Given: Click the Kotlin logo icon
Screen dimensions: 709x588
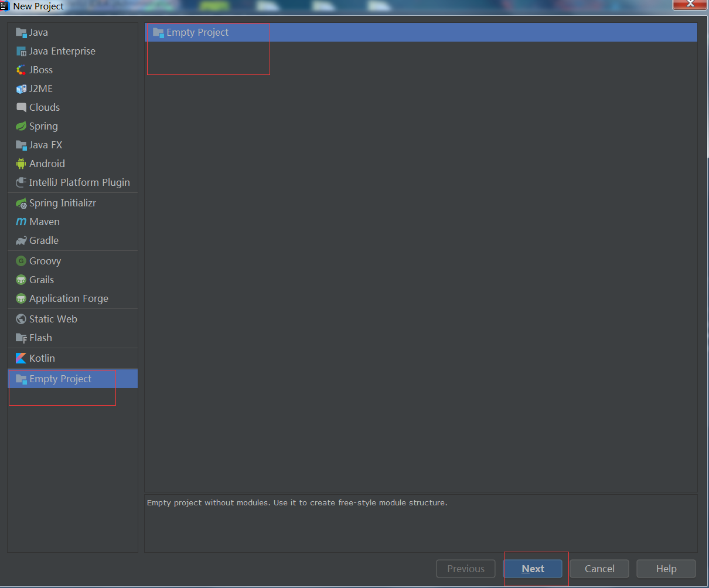Looking at the screenshot, I should (21, 359).
